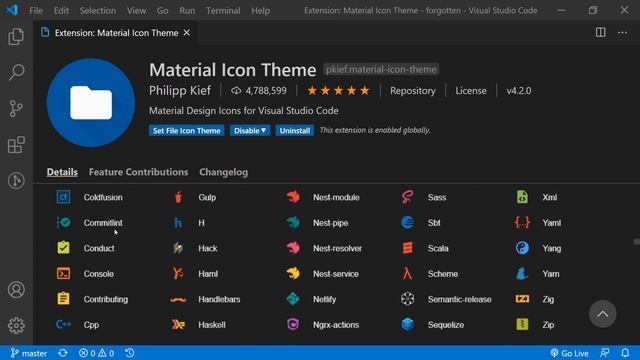Click the pkief.material-icon-theme identifier

381,69
